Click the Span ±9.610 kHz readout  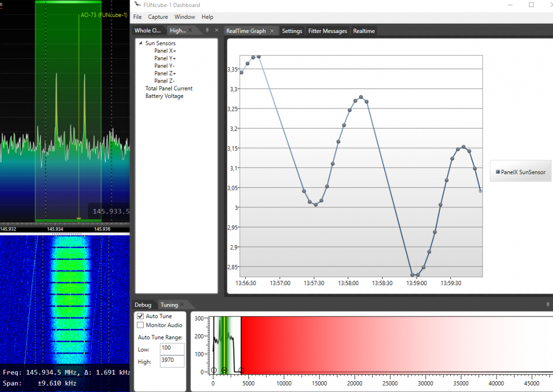point(39,383)
